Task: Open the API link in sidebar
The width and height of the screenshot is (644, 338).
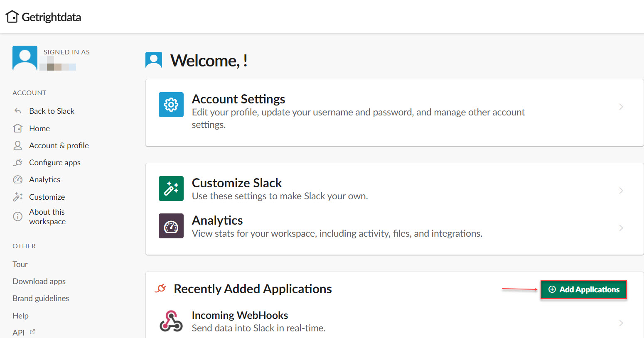Action: pyautogui.click(x=18, y=332)
